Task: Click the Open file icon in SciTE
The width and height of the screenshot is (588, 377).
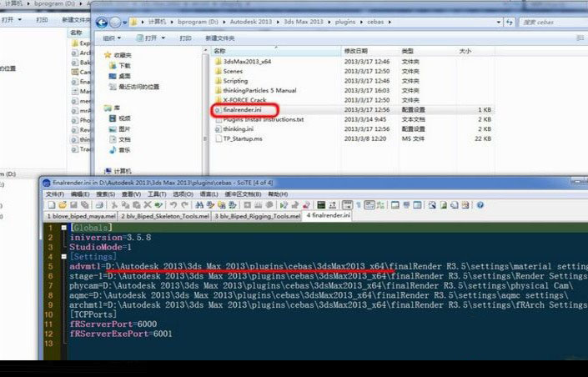Action: click(63, 205)
